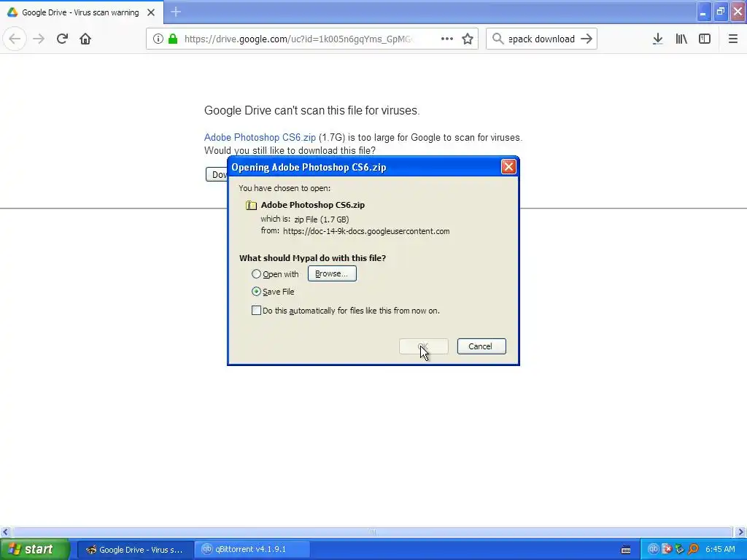Minimize the browser window
The image size is (747, 560).
703,12
